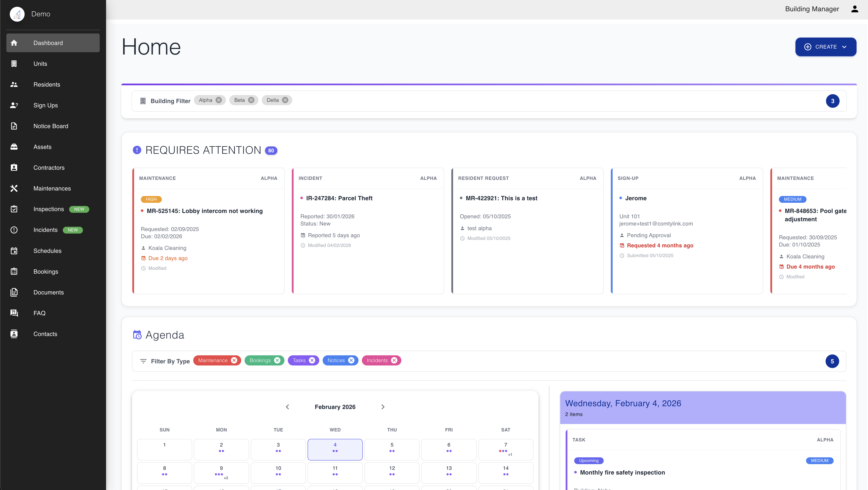868x490 pixels.
Task: Open maintenance request MR-525145 about lobby intercom
Action: point(204,211)
